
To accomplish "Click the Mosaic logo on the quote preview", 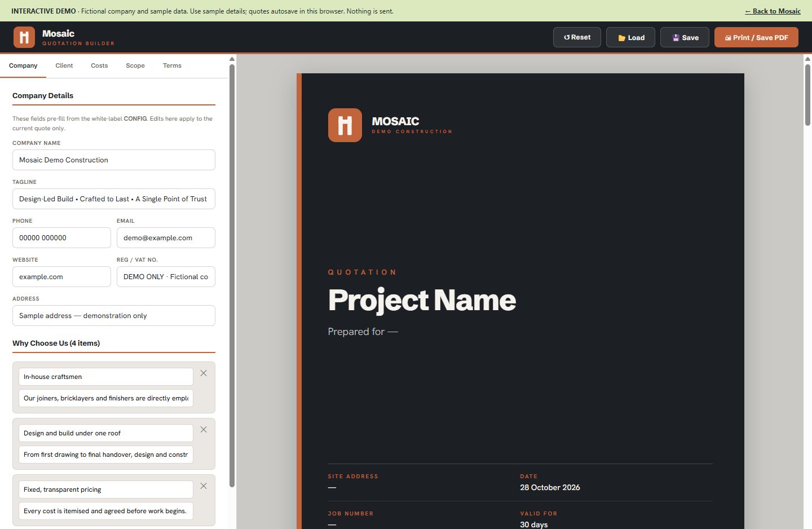I will tap(345, 125).
